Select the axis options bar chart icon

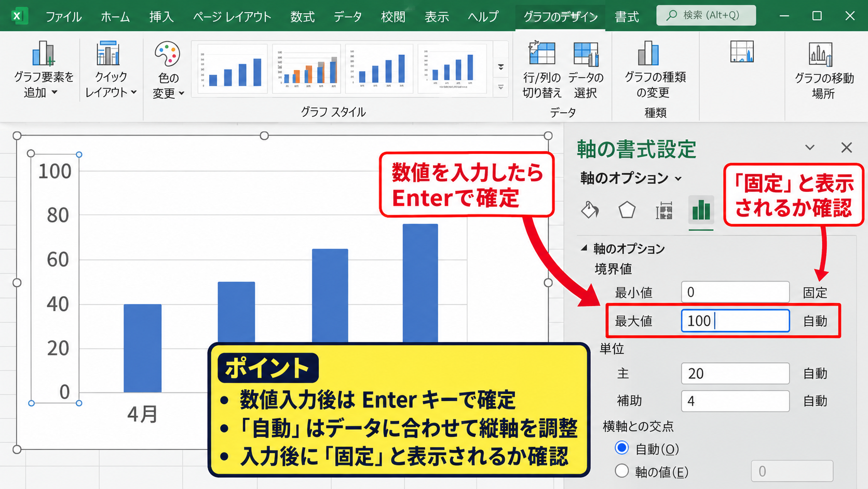pyautogui.click(x=701, y=210)
